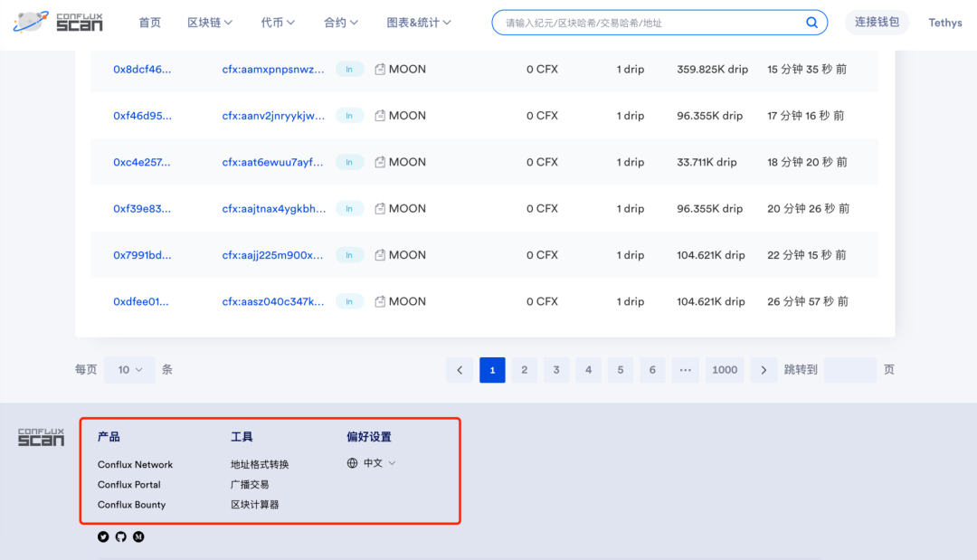Go to next page arrow

764,370
